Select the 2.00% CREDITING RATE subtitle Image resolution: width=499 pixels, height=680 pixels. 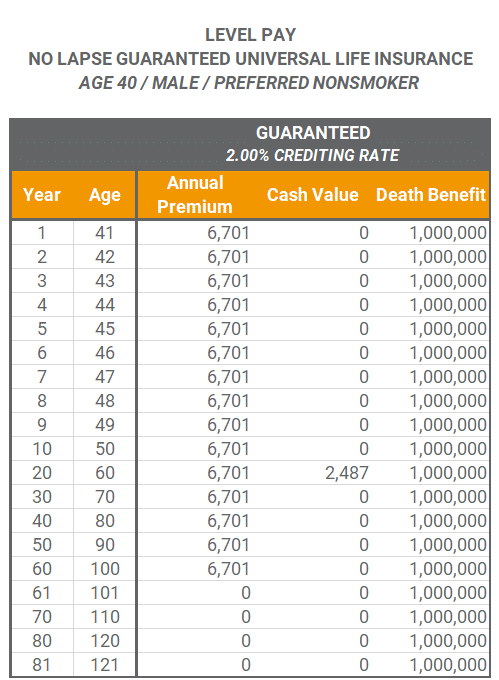click(312, 155)
